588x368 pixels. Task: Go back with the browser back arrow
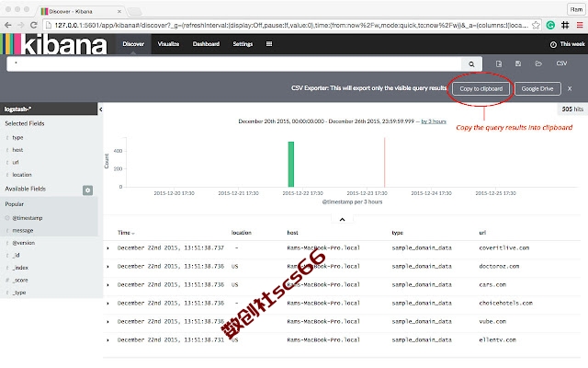click(x=8, y=25)
